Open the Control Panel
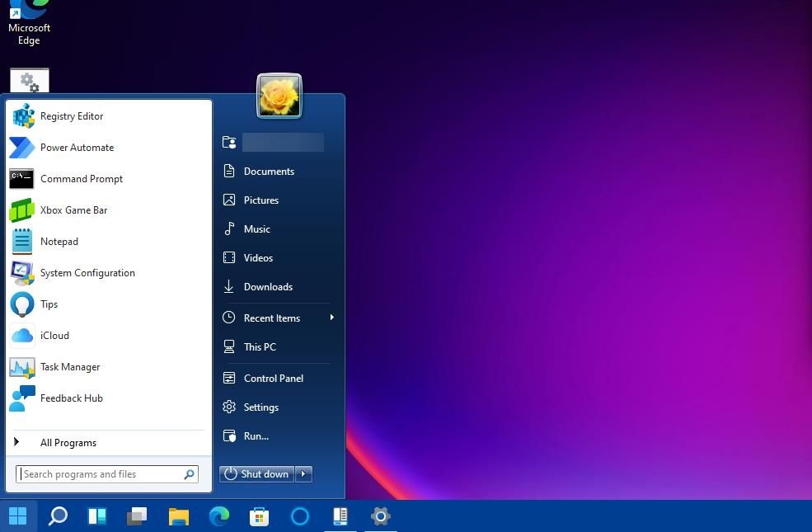The image size is (812, 532). click(x=273, y=378)
